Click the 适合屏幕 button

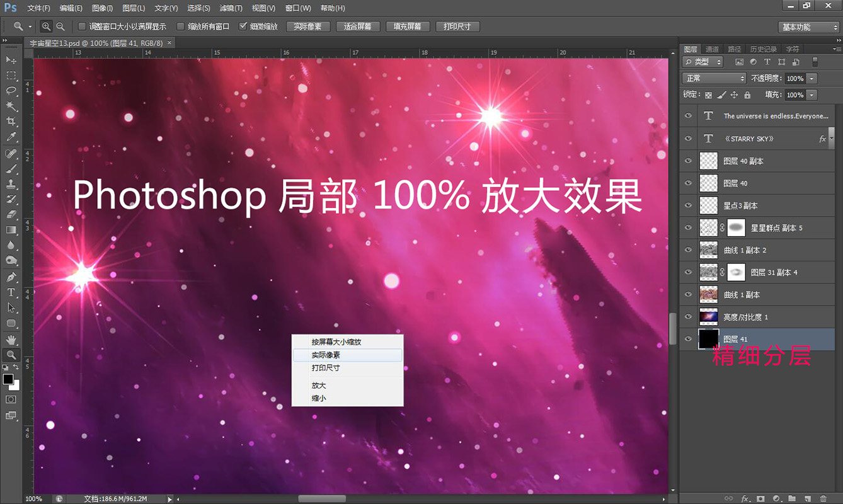(x=358, y=26)
